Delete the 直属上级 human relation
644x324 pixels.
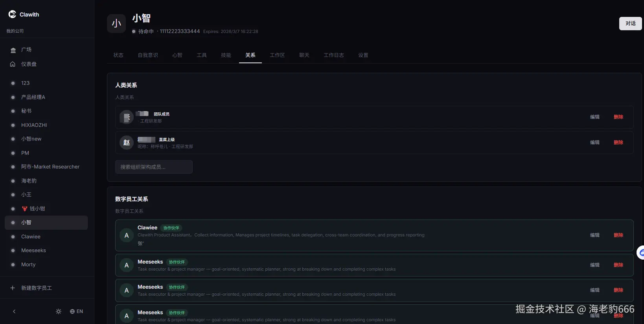[x=618, y=143]
